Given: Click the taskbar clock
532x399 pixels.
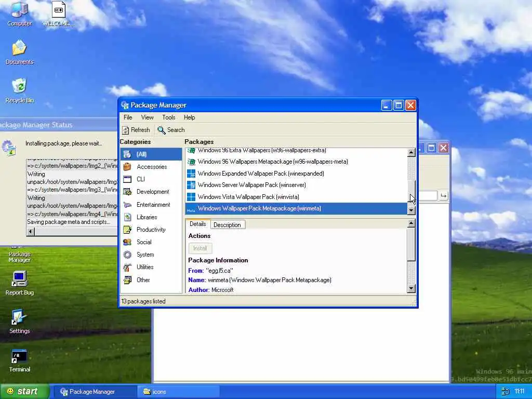Looking at the screenshot, I should [x=520, y=392].
